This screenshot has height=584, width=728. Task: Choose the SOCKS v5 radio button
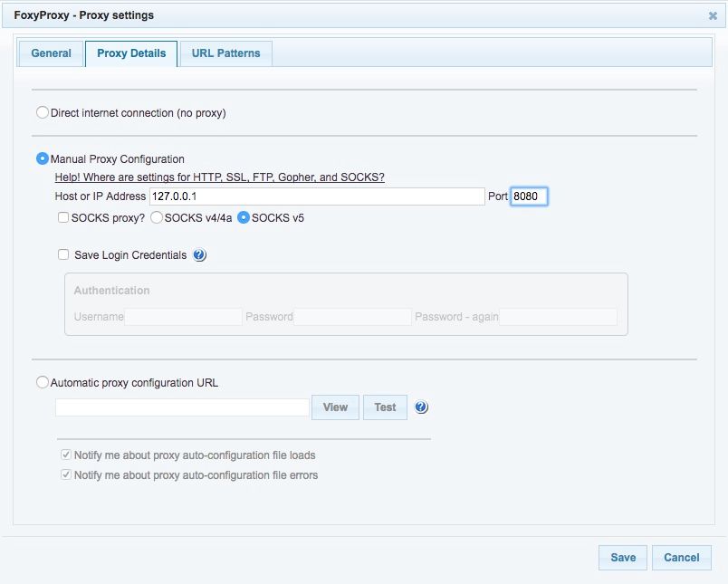[x=244, y=217]
